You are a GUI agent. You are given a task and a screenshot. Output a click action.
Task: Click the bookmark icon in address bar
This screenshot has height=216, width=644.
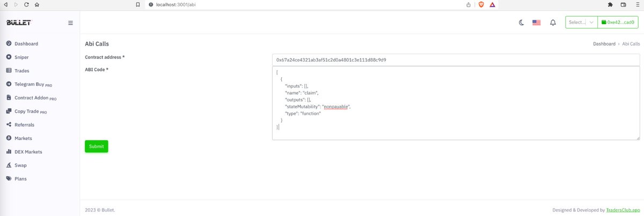[137, 4]
